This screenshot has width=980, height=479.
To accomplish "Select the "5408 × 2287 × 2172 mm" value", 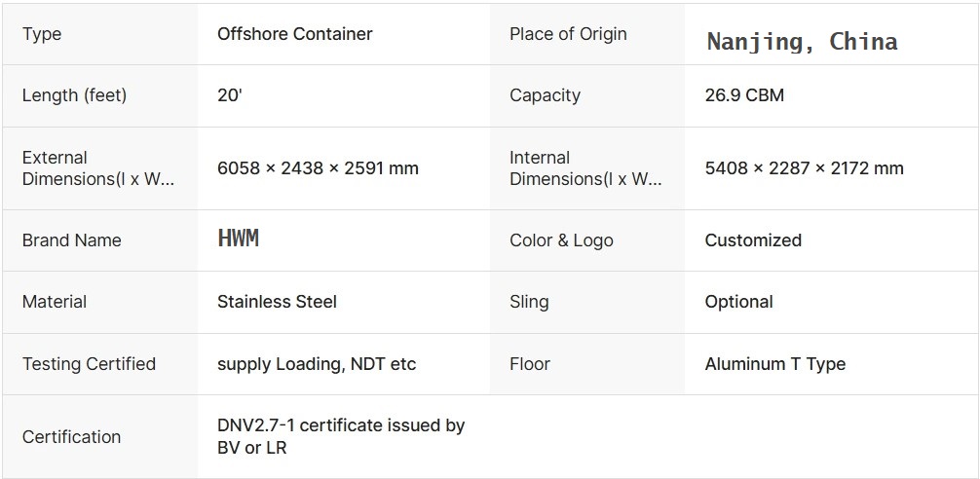I will coord(804,168).
